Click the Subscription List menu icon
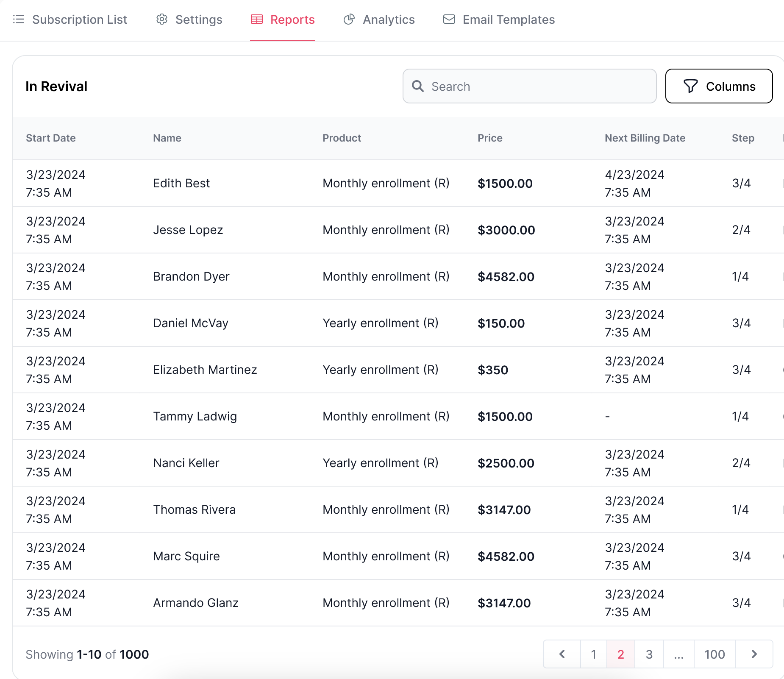This screenshot has height=679, width=784. click(19, 19)
